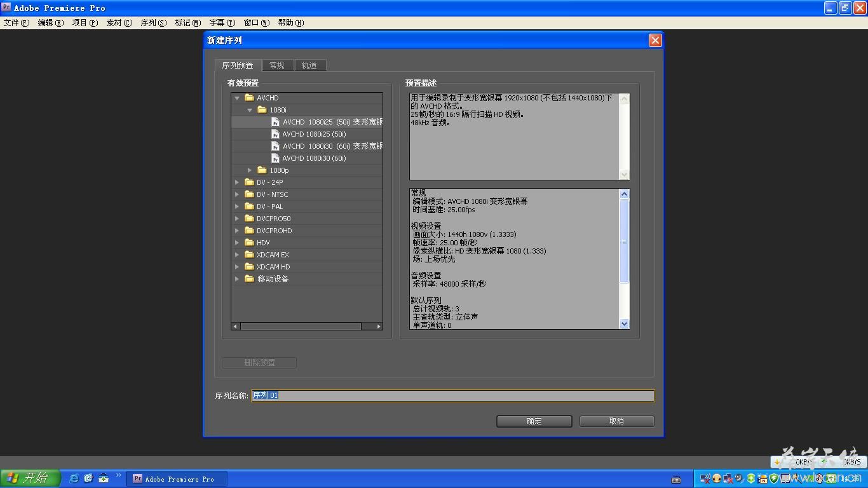
Task: Confirm with the 确定 button
Action: [534, 421]
